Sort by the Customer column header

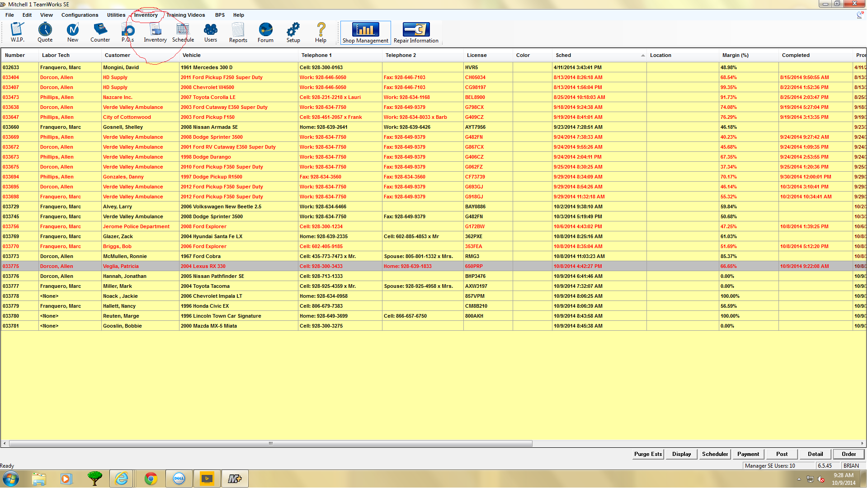coord(141,55)
